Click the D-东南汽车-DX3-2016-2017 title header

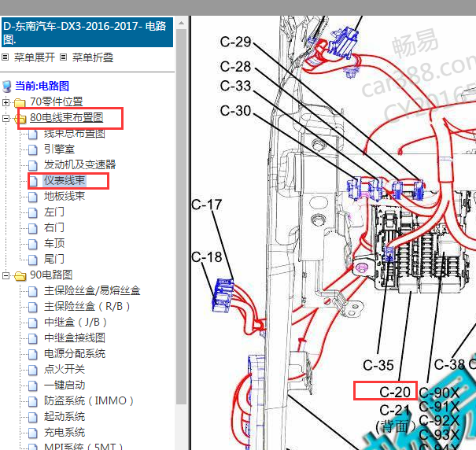pos(87,32)
